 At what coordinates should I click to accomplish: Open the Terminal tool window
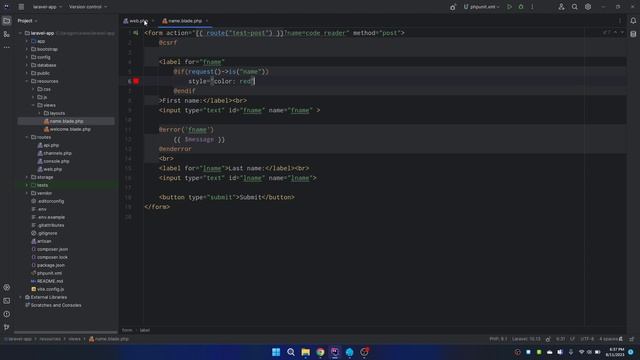point(7,301)
